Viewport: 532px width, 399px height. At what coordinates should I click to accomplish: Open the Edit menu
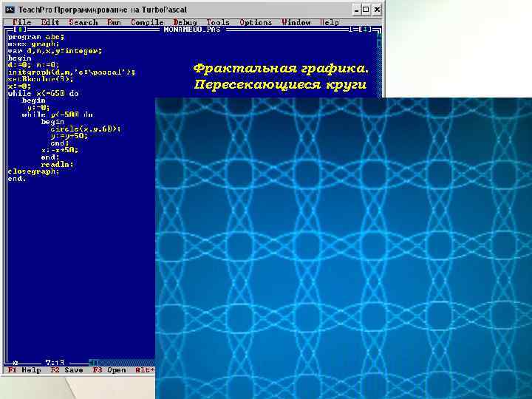50,22
